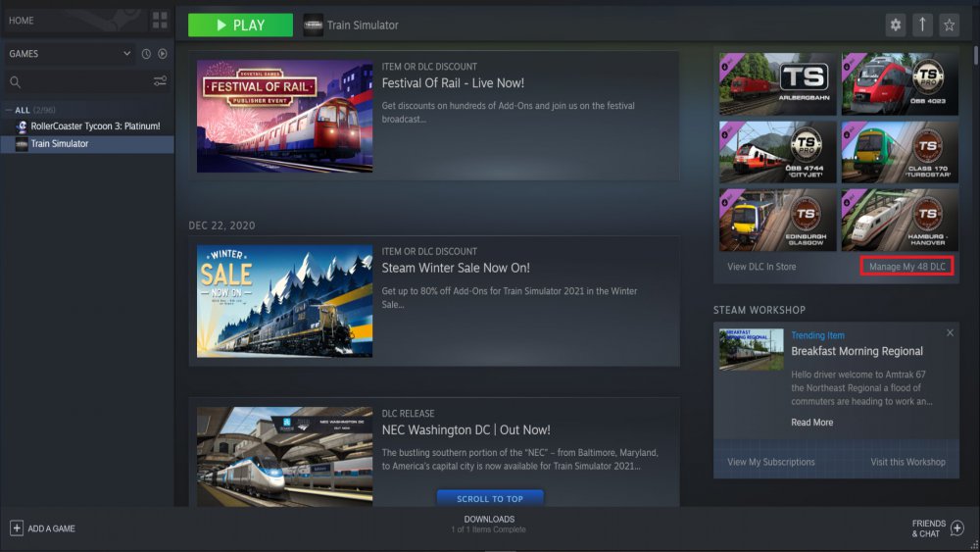
Task: Click RollerCoaster Tycoon 3 game icon
Action: pos(22,126)
